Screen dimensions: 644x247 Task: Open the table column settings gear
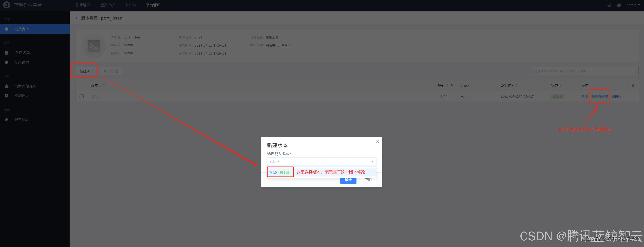[x=633, y=85]
